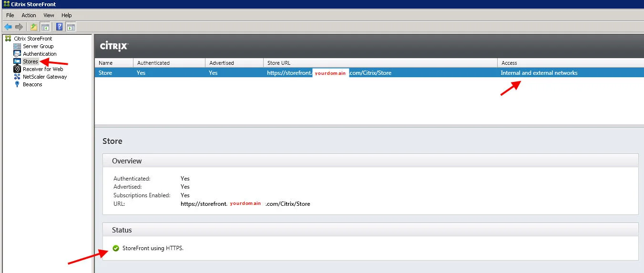
Task: Sort by the Name column header
Action: tap(114, 63)
